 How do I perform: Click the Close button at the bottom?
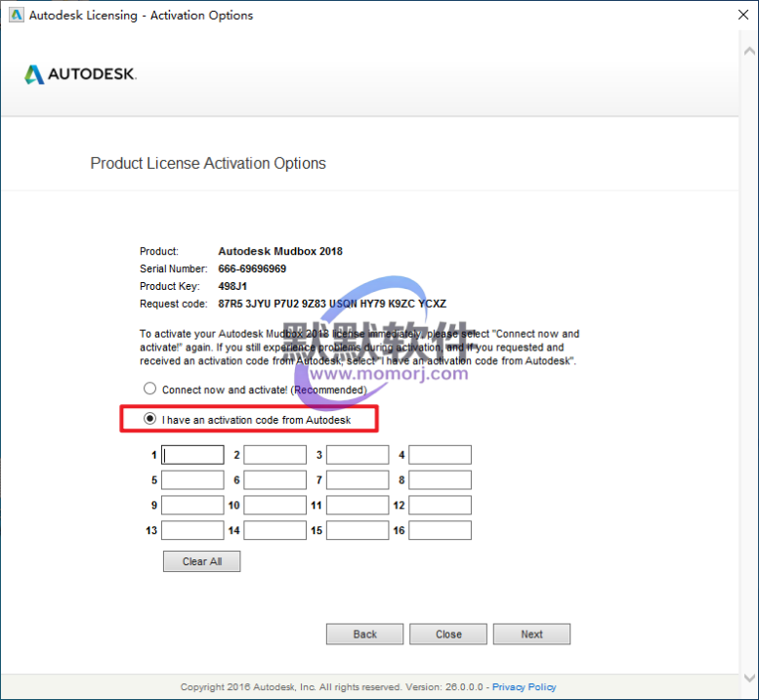[x=448, y=635]
